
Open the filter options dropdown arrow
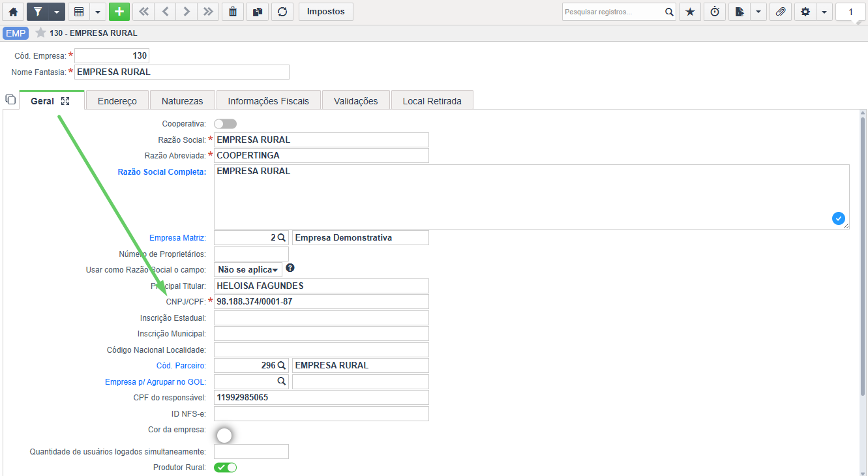pos(57,12)
